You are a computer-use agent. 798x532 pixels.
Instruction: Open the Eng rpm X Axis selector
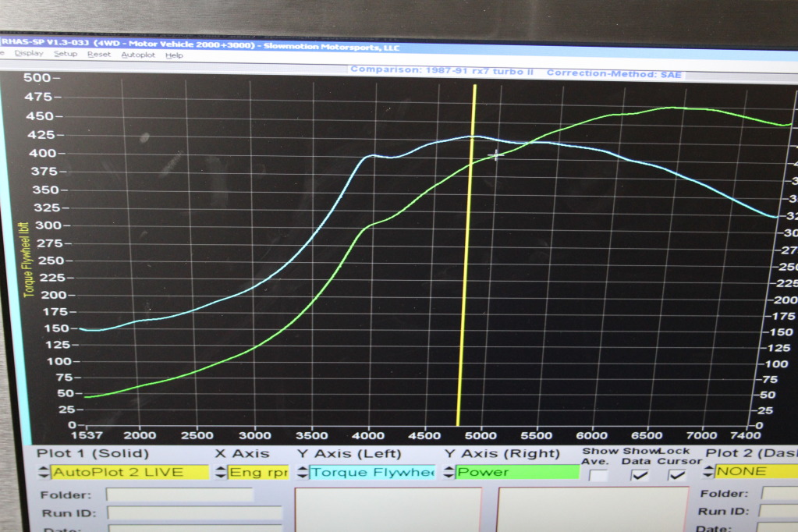(x=258, y=473)
